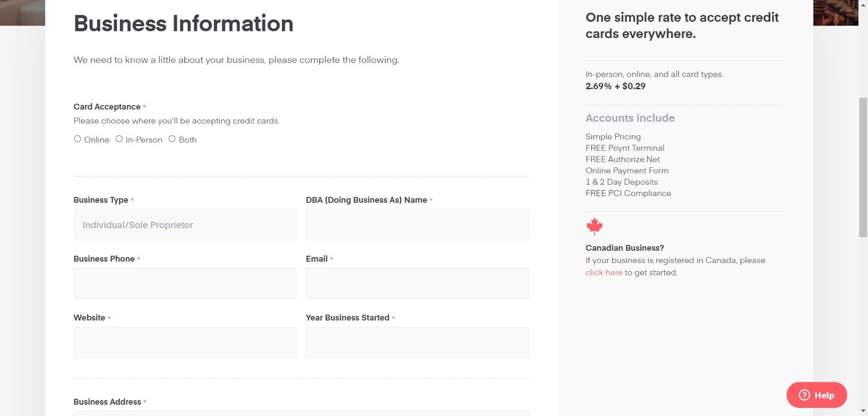Click 'In-person, online, and all card types.' text
868x416 pixels.
[x=654, y=74]
